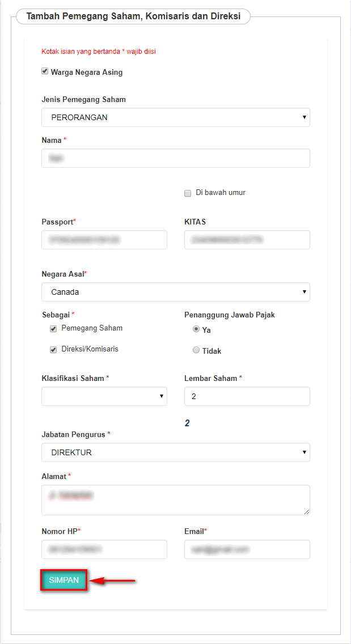
Task: Click the KITAS input field
Action: tap(247, 240)
